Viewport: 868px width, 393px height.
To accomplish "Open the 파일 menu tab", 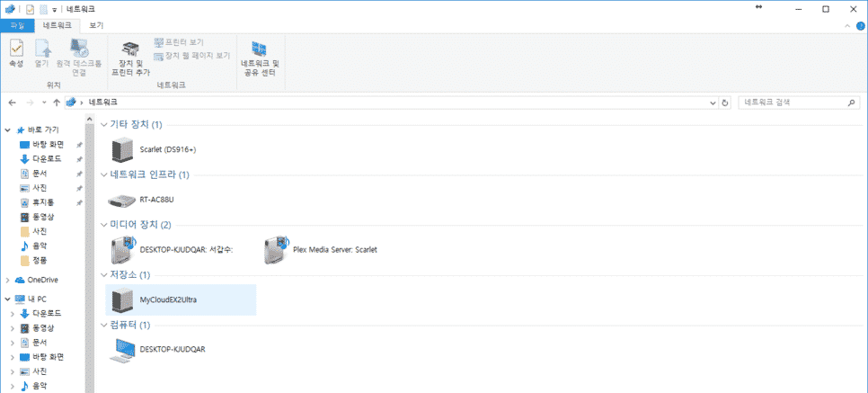I will pos(17,25).
